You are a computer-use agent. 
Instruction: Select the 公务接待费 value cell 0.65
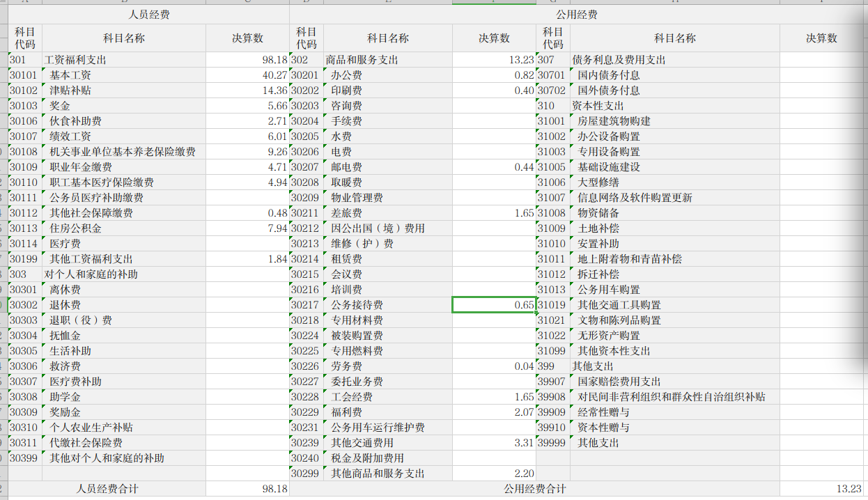(x=494, y=305)
